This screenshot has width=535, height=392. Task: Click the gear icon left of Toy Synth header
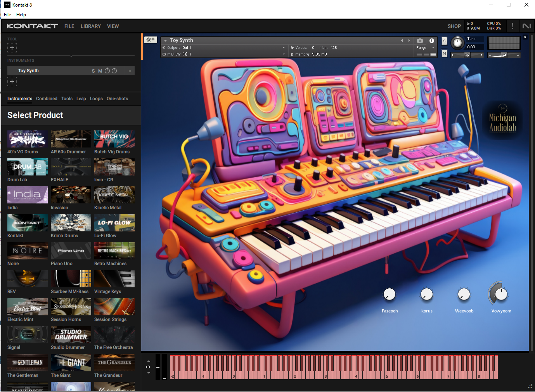(x=151, y=40)
